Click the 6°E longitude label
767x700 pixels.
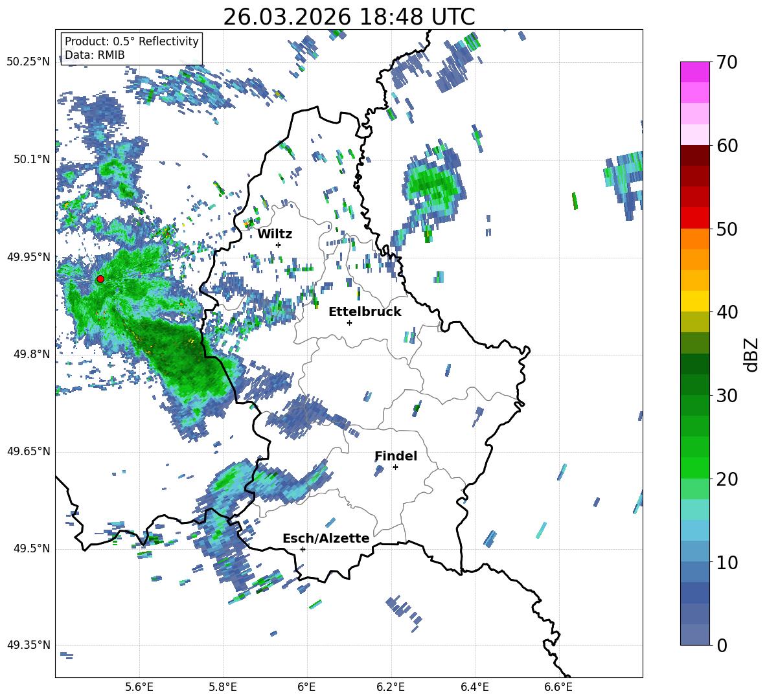click(x=306, y=687)
